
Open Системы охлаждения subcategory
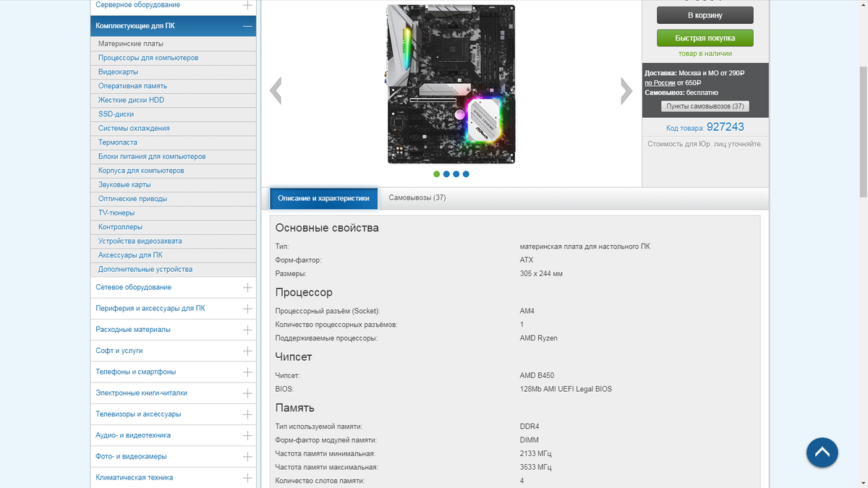[x=134, y=129]
